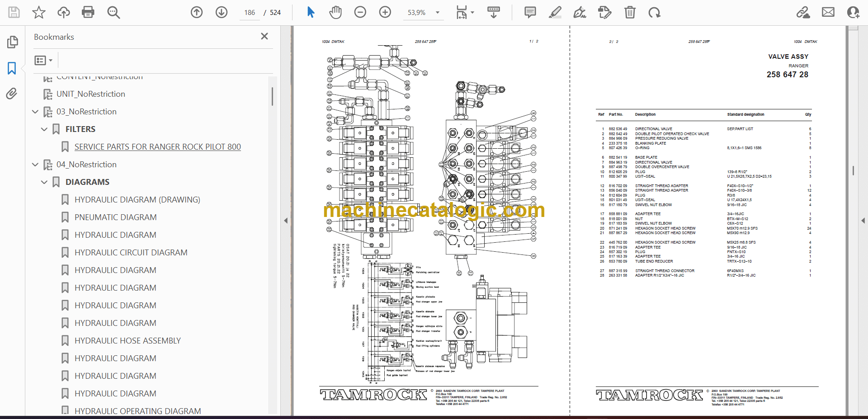The image size is (868, 419).
Task: Add a sticky note comment
Action: point(530,12)
